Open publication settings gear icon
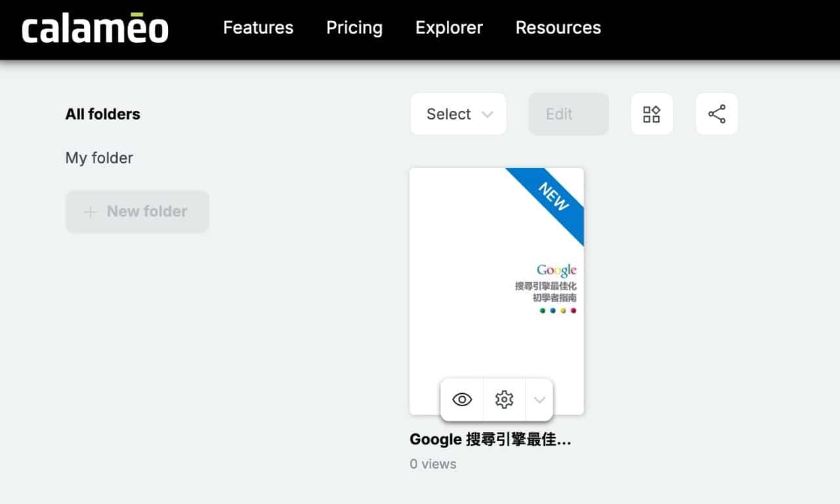Viewport: 840px width, 504px height. click(x=504, y=399)
